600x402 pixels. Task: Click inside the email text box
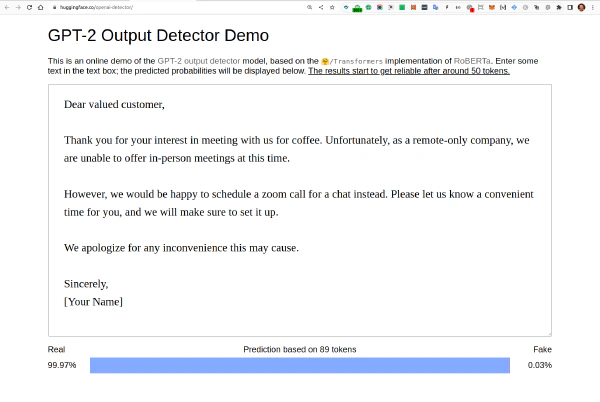tap(300, 210)
